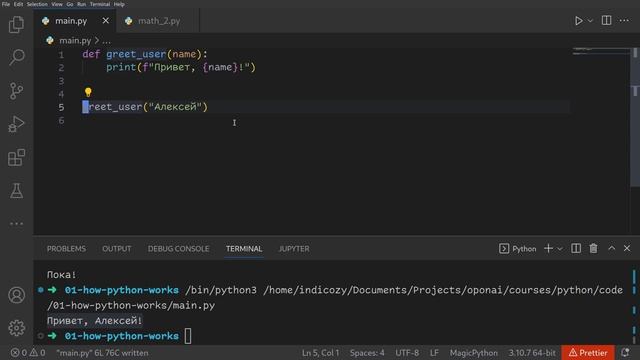Open the File menu

(6, 4)
